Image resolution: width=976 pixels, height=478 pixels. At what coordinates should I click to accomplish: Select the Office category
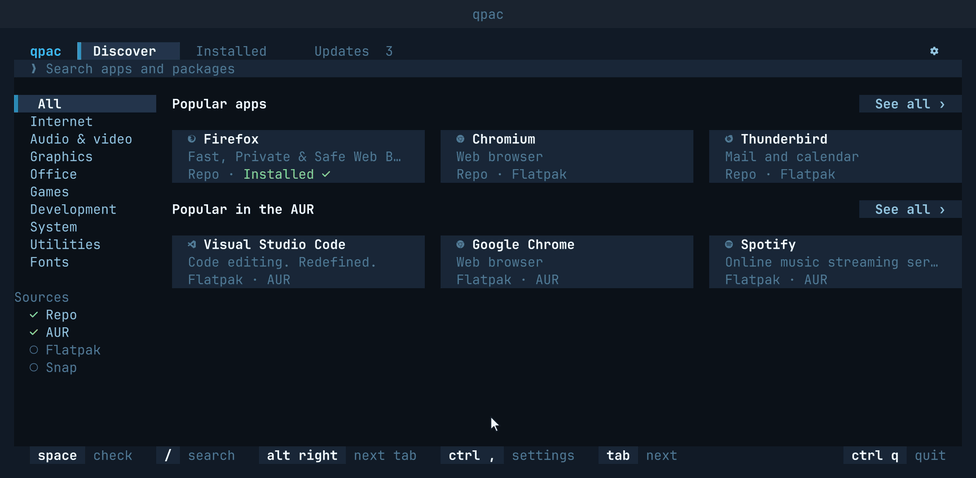click(54, 174)
